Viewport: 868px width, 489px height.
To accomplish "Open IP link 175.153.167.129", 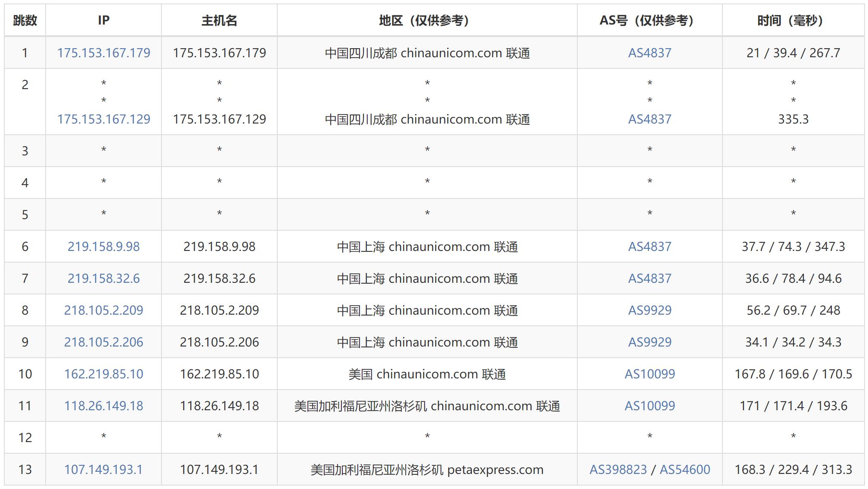I will pos(104,119).
